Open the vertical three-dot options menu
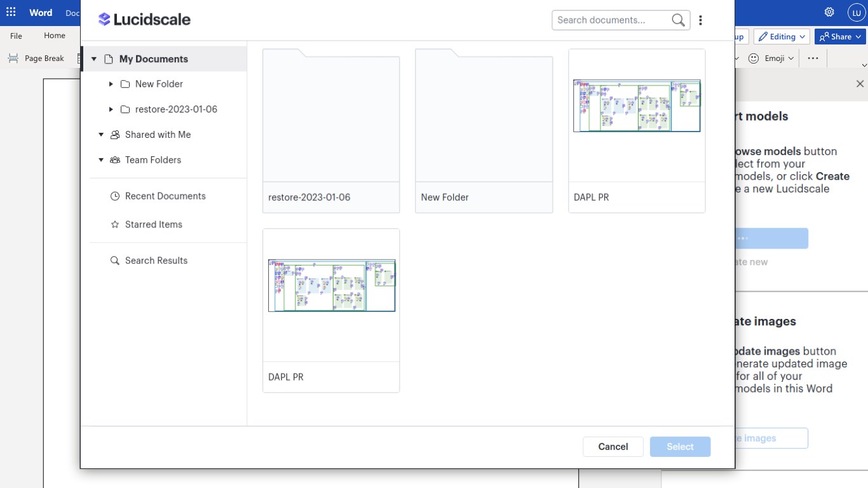Screen dimensions: 868x488 point(700,20)
